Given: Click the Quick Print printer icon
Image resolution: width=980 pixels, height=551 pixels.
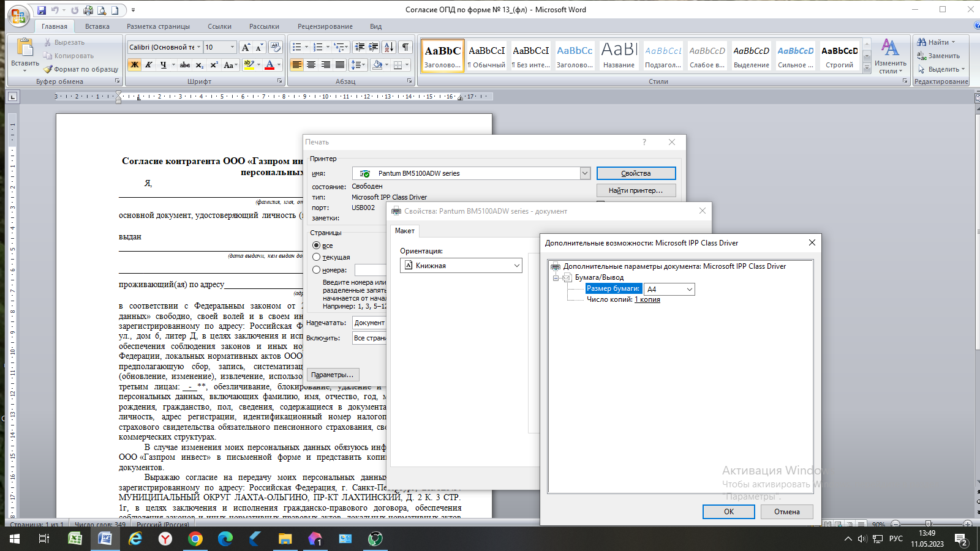Looking at the screenshot, I should click(x=88, y=10).
